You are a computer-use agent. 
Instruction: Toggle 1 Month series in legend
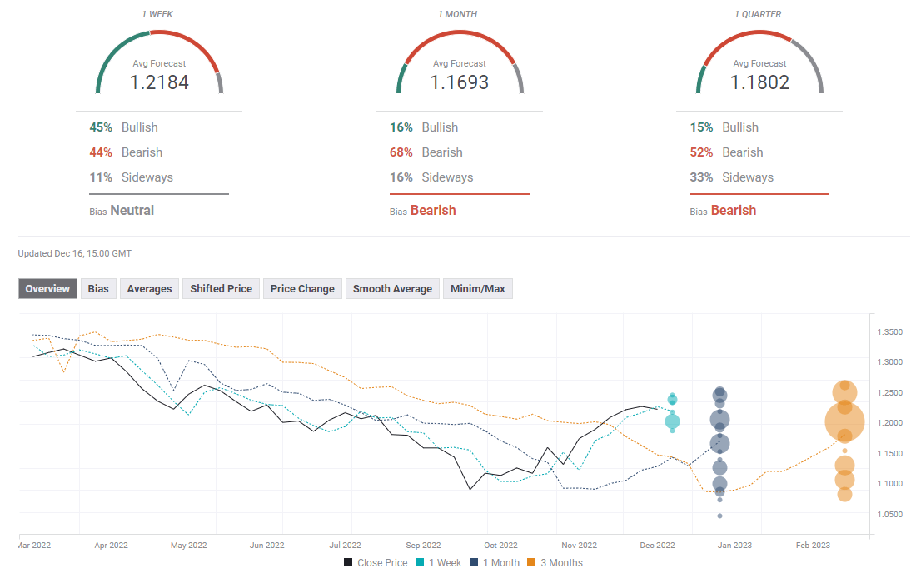click(499, 563)
